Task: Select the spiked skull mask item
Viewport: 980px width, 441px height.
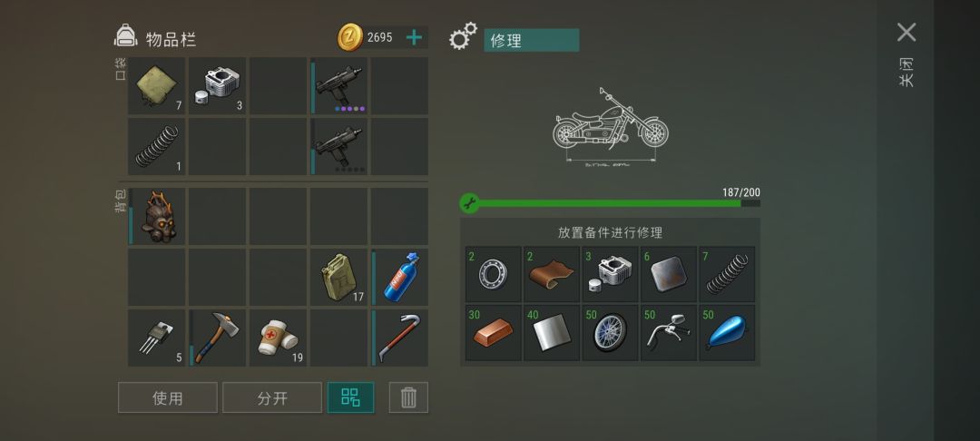Action: click(x=157, y=217)
